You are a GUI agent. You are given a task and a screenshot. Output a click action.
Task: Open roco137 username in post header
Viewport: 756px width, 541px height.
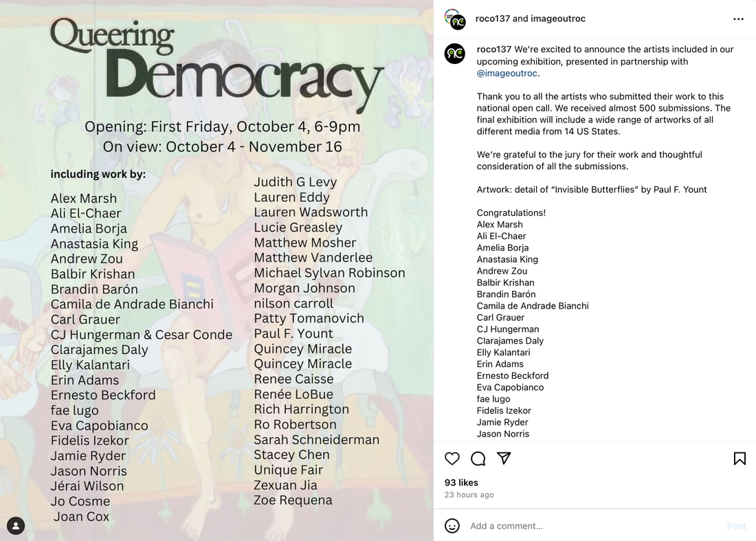492,19
